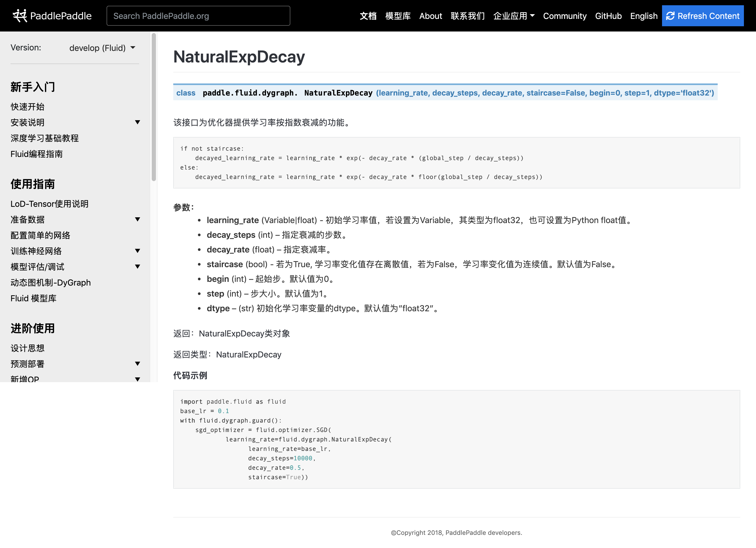This screenshot has width=756, height=548.
Task: Open the 模型库 nav item
Action: pos(398,16)
